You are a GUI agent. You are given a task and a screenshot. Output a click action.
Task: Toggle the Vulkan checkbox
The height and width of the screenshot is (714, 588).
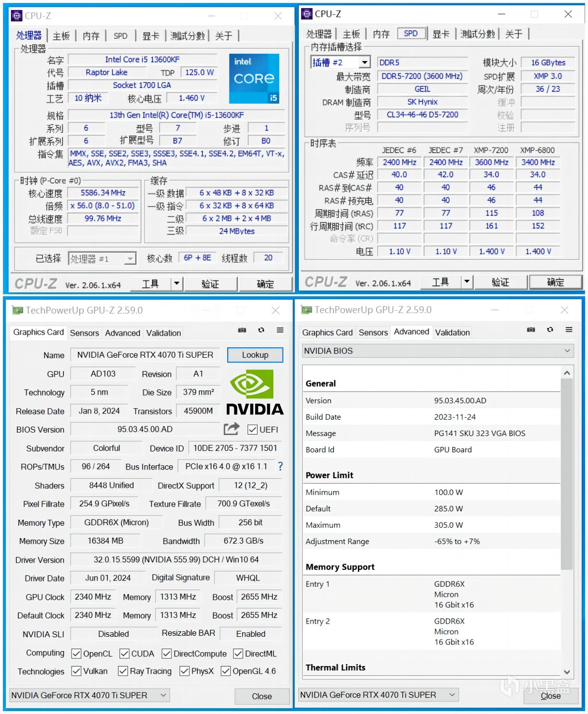tap(76, 671)
